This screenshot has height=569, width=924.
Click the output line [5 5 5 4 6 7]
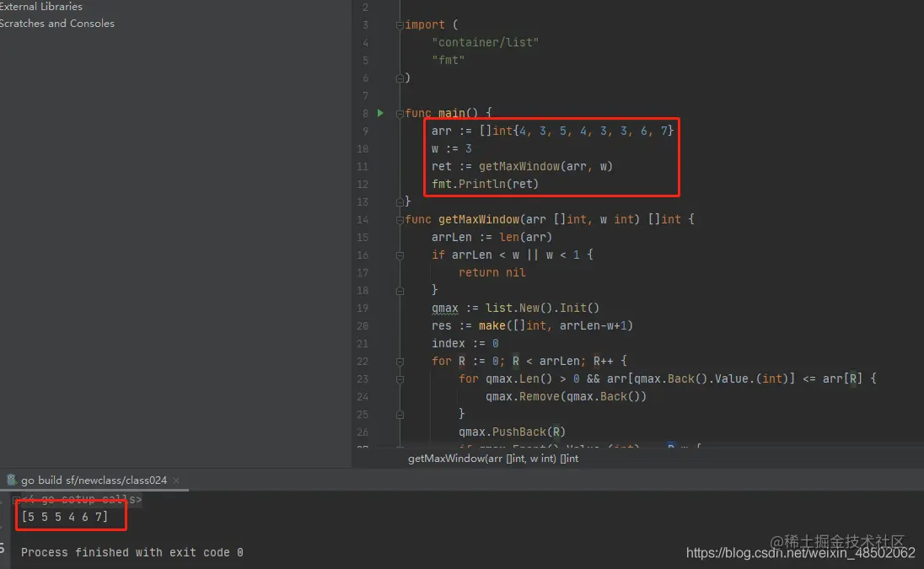(x=64, y=518)
